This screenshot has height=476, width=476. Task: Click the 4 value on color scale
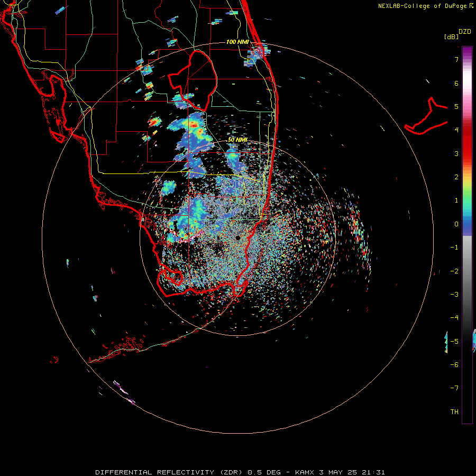pyautogui.click(x=456, y=130)
